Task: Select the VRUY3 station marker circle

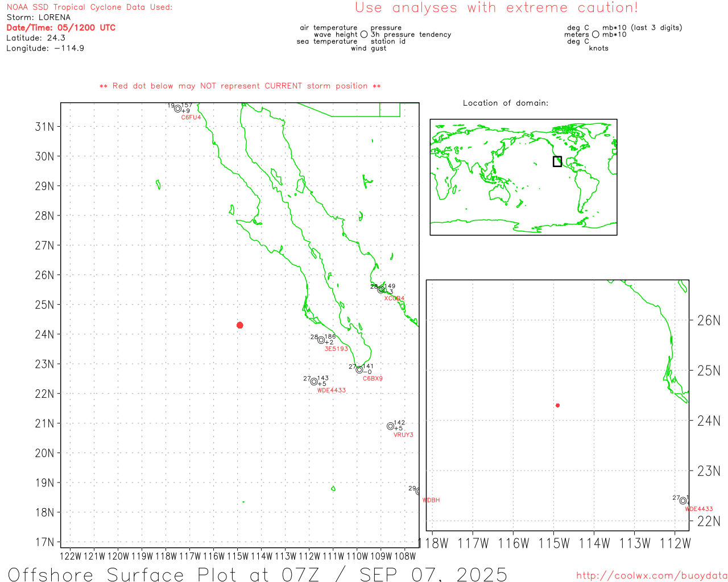Action: click(x=390, y=426)
